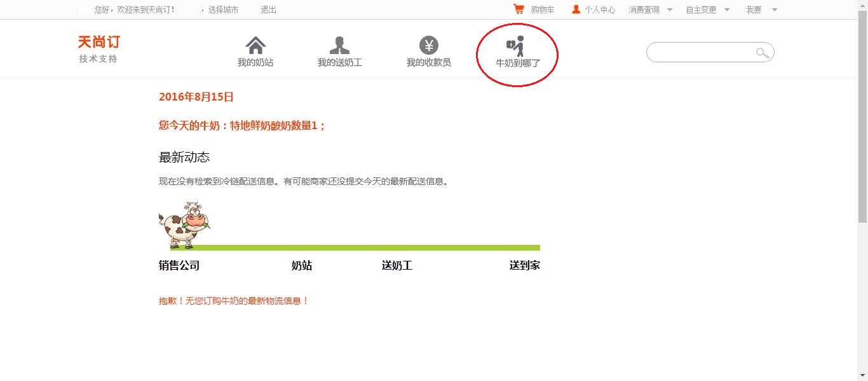Click the cartoon cow image
Image resolution: width=868 pixels, height=381 pixels.
pos(184,225)
